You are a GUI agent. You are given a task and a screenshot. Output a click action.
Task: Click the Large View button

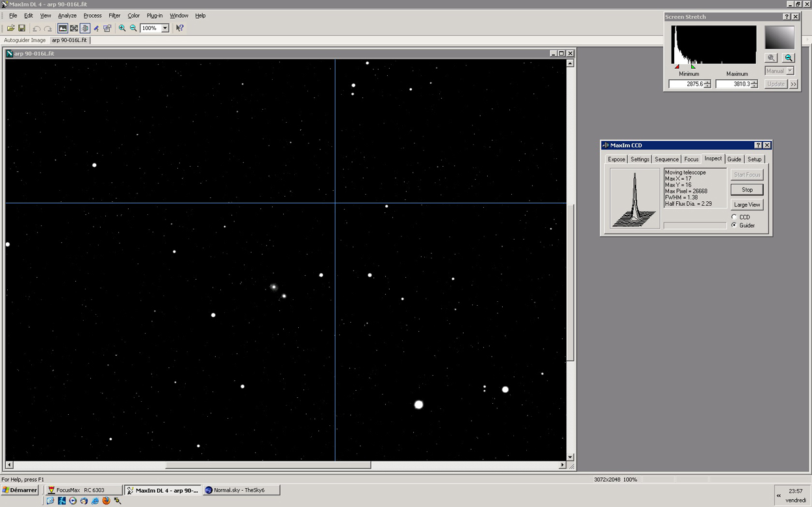tap(747, 204)
